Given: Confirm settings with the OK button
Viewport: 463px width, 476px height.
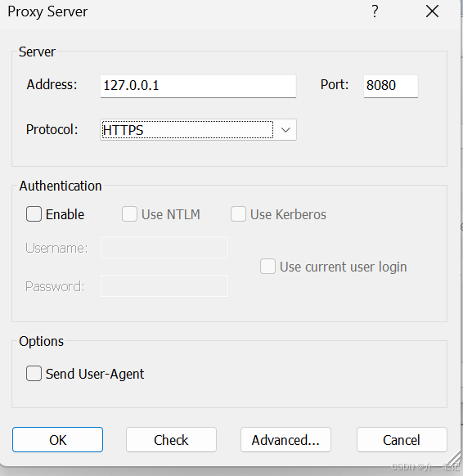Looking at the screenshot, I should click(x=58, y=439).
